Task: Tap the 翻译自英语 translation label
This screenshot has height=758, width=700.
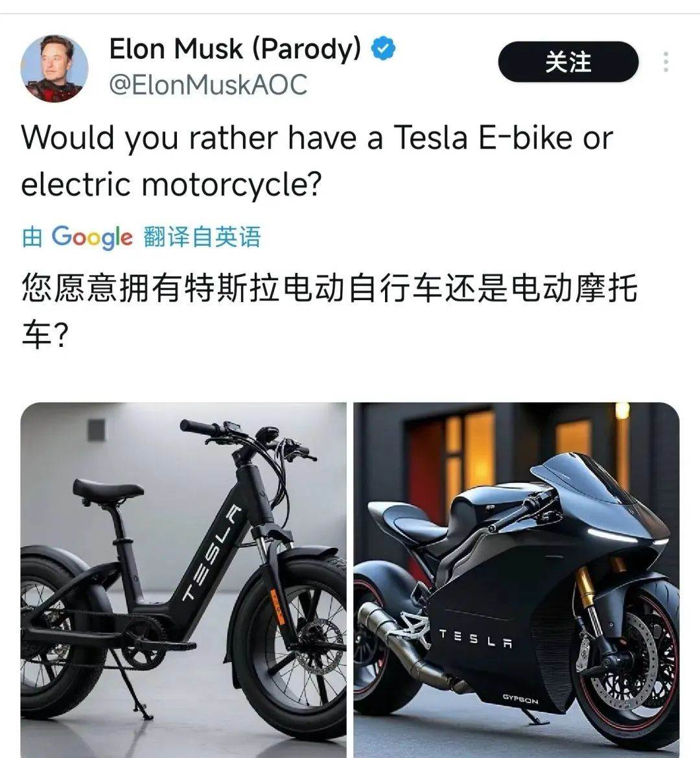Action: (x=202, y=237)
